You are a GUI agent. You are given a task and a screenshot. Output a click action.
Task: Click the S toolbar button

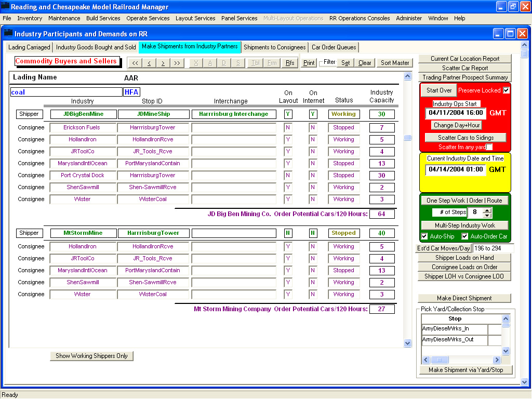coord(238,63)
